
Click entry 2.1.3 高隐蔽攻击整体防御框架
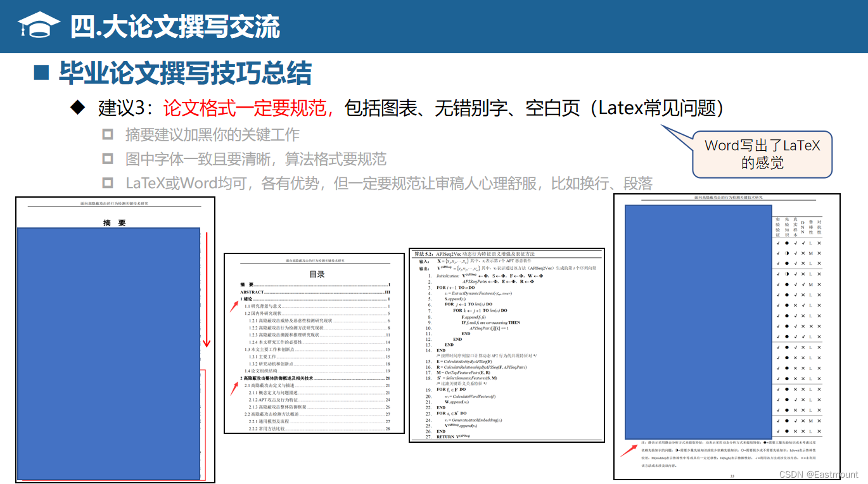[319, 407]
